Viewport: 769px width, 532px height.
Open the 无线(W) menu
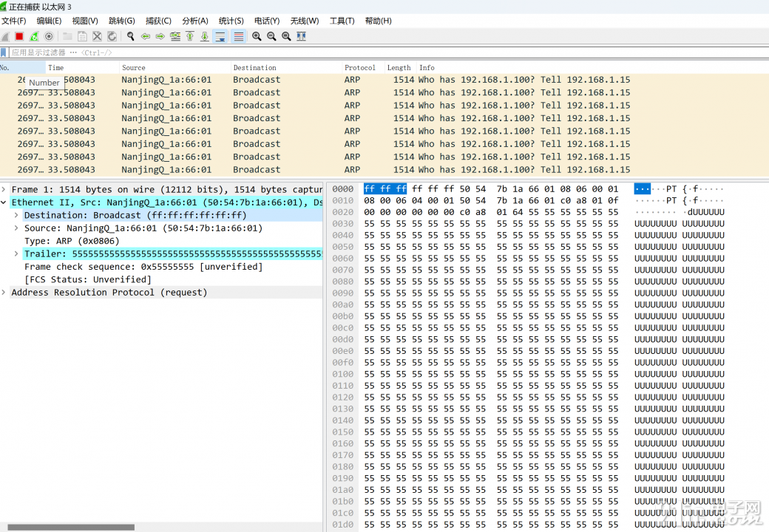305,21
